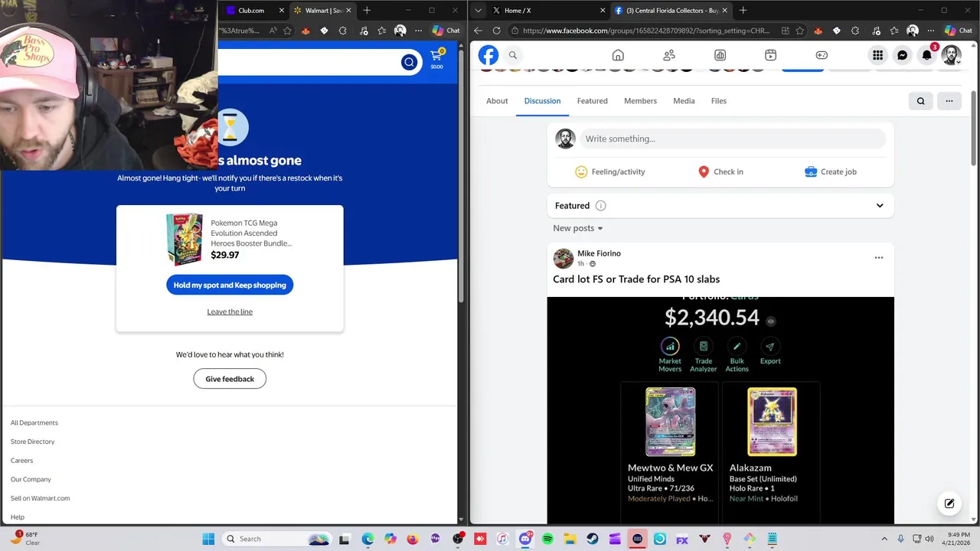Open Facebook Messenger icon
980x551 pixels.
(902, 55)
